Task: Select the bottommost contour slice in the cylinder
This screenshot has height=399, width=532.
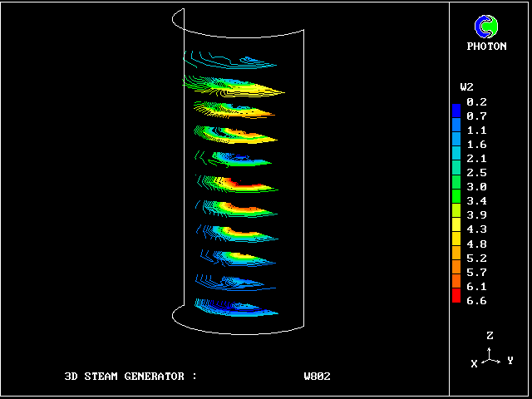Action: coord(237,309)
